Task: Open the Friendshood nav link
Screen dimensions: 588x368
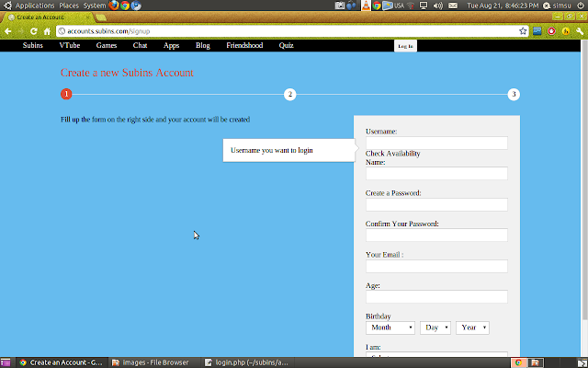Action: (244, 45)
